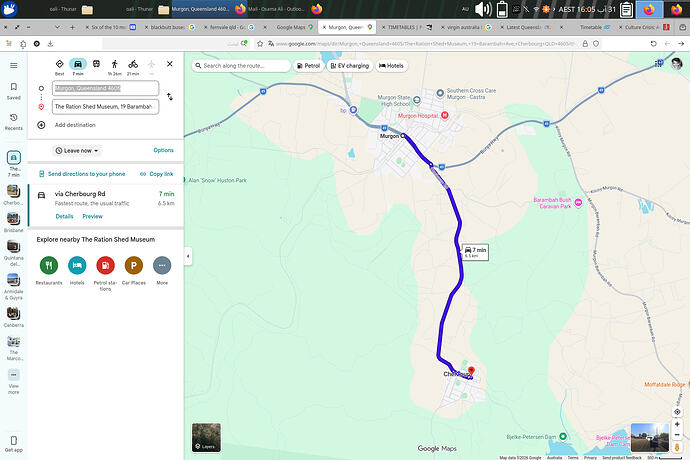The width and height of the screenshot is (690, 460).
Task: Edit the Murgon starting point field
Action: click(x=106, y=88)
